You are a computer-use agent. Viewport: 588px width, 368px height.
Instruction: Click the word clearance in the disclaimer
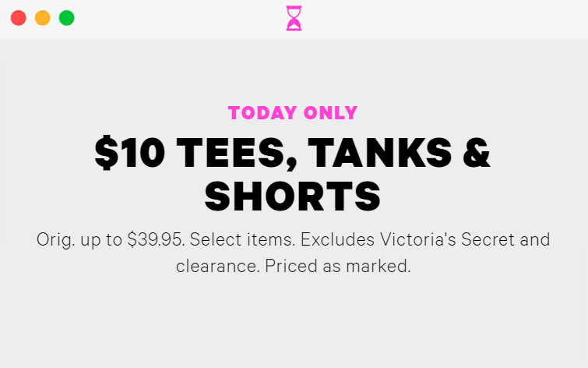218,266
